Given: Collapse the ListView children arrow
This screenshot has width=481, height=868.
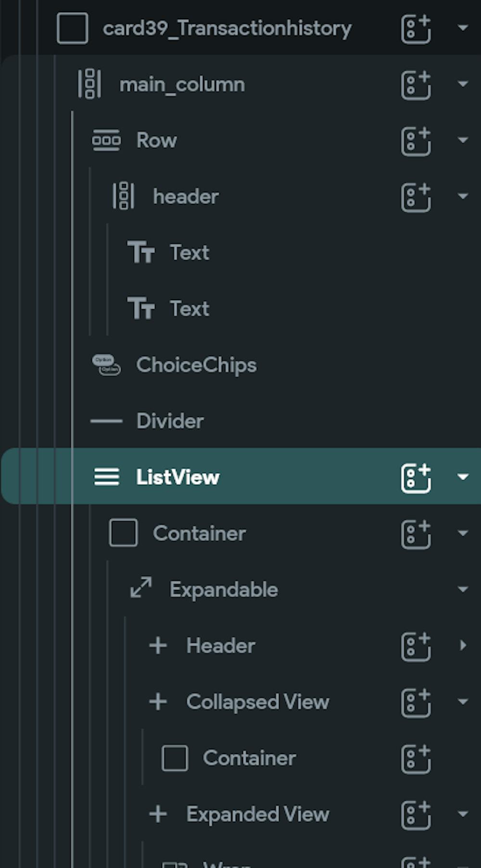Looking at the screenshot, I should [463, 477].
